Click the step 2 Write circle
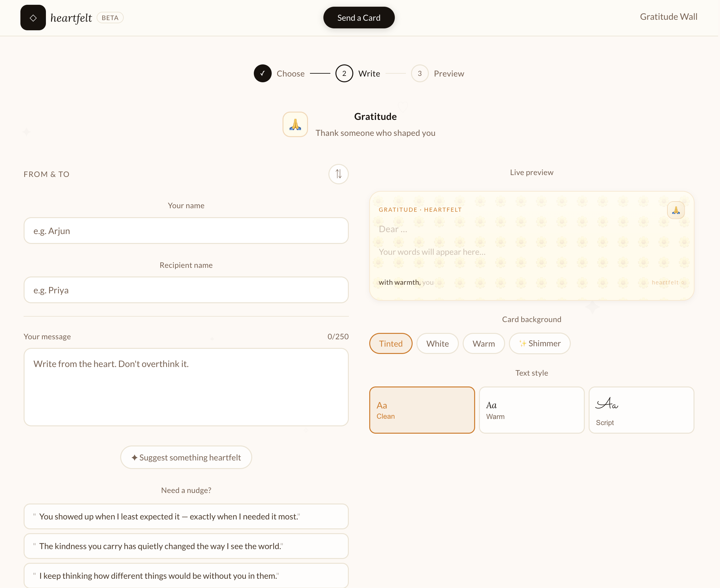Viewport: 720px width, 588px height. (x=344, y=73)
